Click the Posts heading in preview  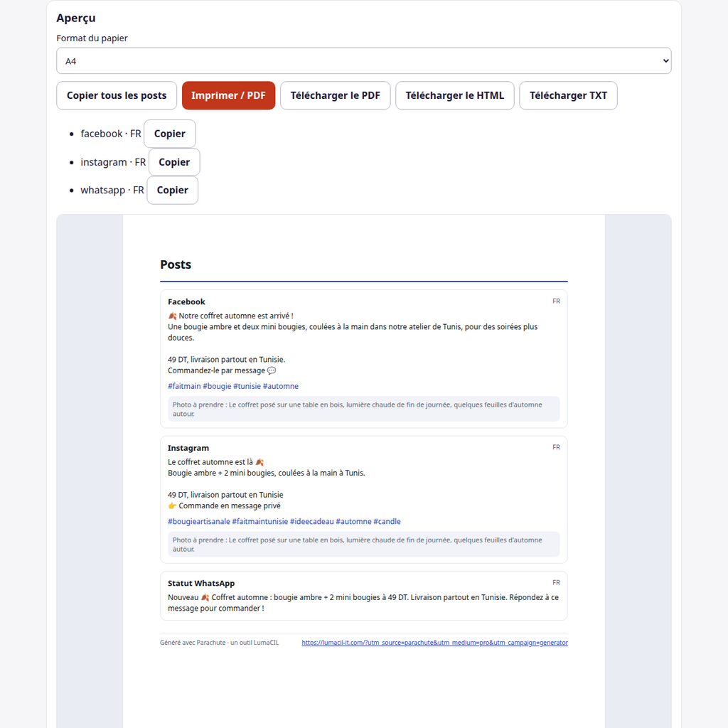176,264
